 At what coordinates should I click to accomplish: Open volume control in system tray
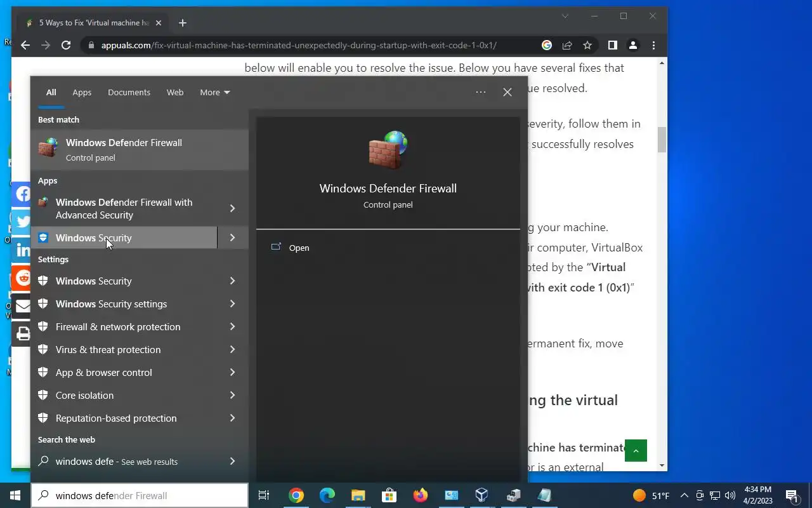tap(730, 495)
